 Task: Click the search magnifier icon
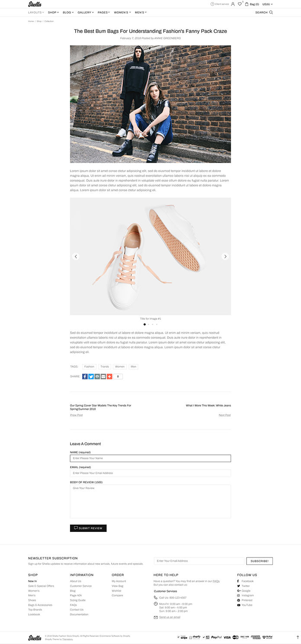click(271, 12)
